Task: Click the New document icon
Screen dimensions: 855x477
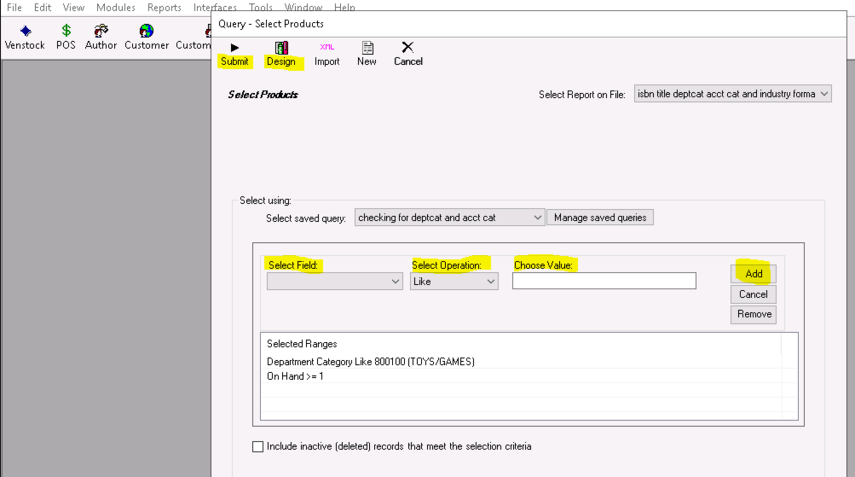Action: [368, 48]
